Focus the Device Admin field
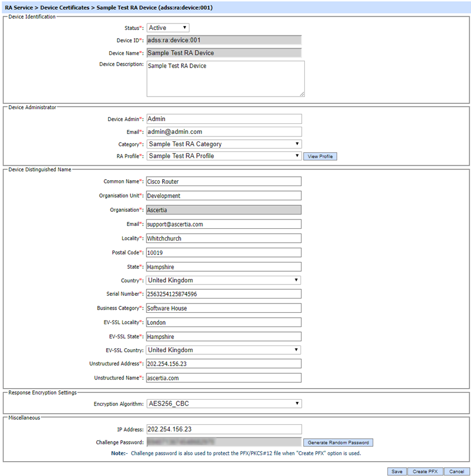Screen dimensions: 471x476 (224, 118)
